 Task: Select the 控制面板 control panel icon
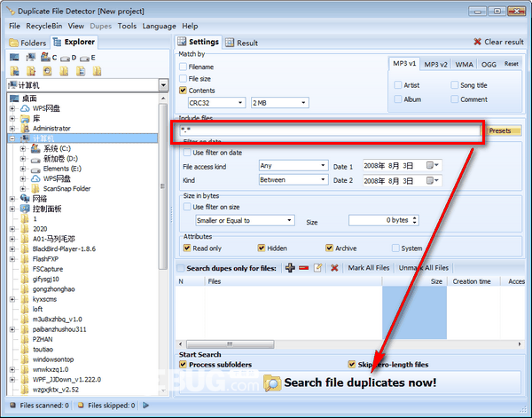coord(25,209)
